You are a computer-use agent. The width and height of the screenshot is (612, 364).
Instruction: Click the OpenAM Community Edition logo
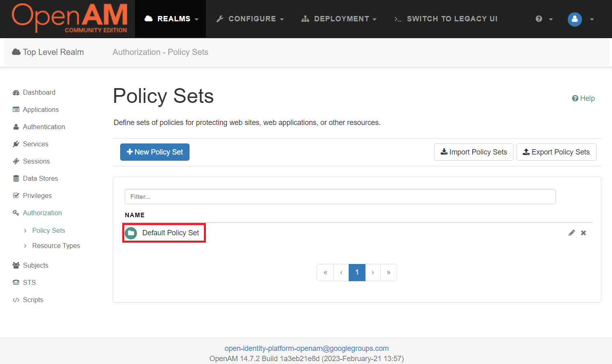pyautogui.click(x=69, y=18)
